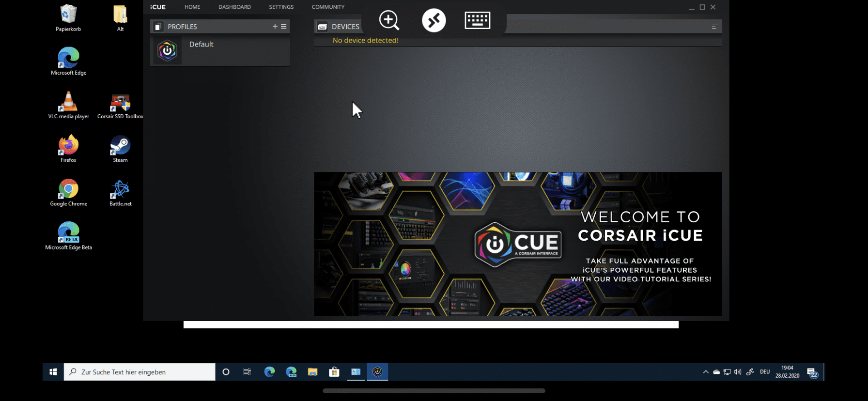Viewport: 868px width, 401px height.
Task: Select the Microsoft Edge desktop shortcut
Action: click(x=68, y=62)
